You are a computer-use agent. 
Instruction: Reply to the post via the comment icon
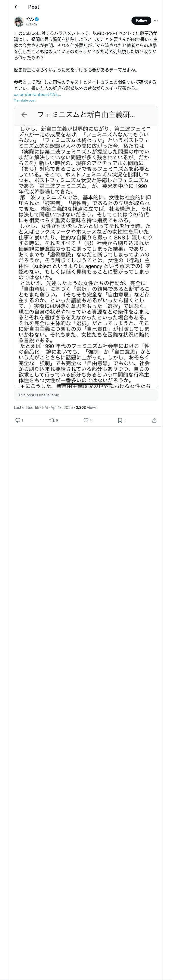[x=18, y=420]
